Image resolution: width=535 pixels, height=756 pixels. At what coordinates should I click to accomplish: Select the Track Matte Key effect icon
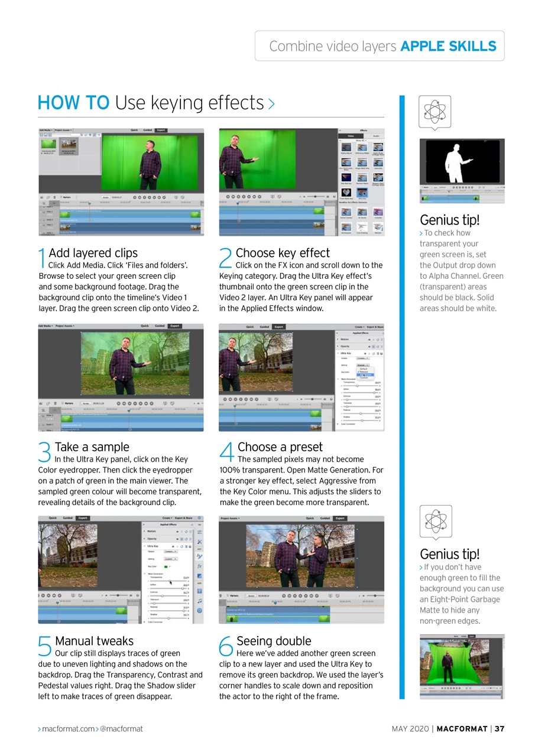point(346,193)
